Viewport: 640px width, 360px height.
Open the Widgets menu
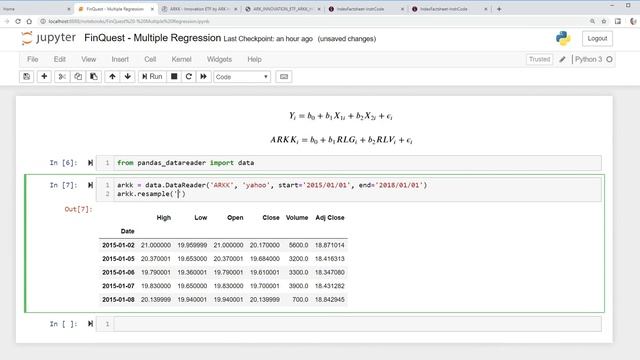(x=219, y=60)
